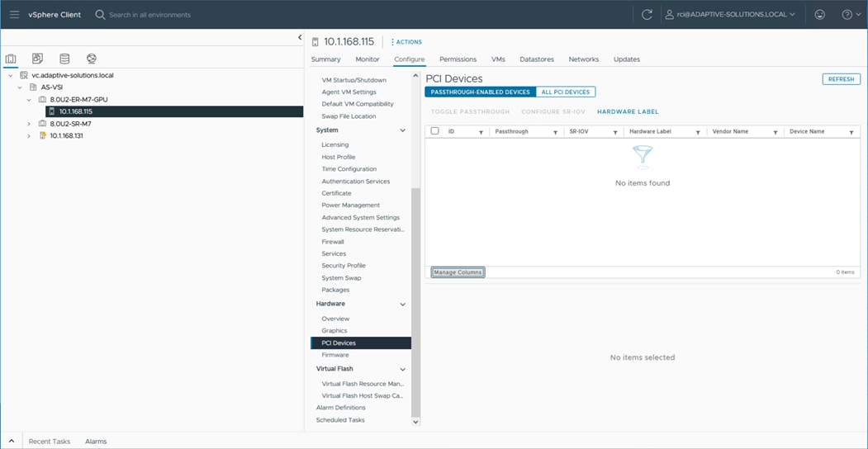868x449 pixels.
Task: Open Graphics under Hardware
Action: (x=334, y=331)
